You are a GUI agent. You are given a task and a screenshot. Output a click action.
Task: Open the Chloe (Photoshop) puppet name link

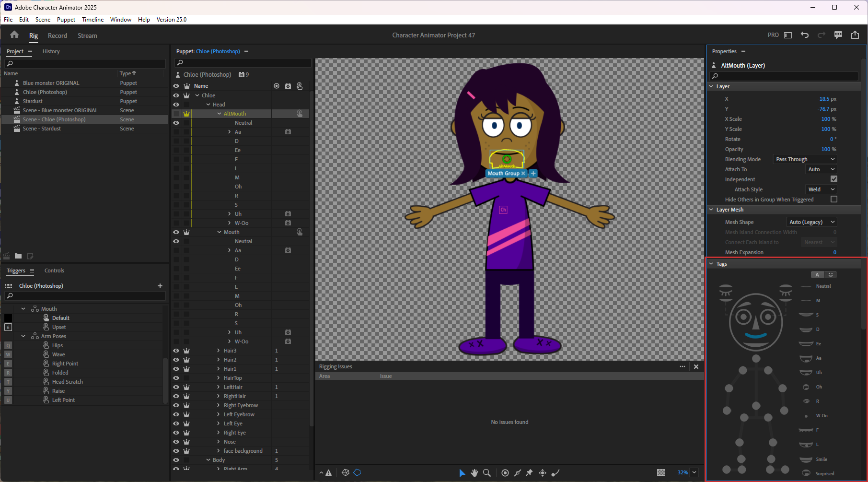(x=218, y=51)
